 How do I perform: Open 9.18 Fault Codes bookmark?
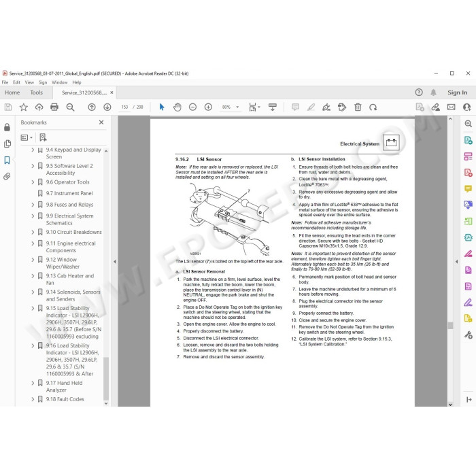pos(65,399)
